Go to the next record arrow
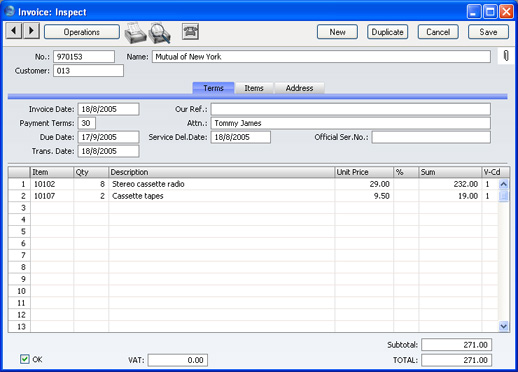 pyautogui.click(x=31, y=31)
